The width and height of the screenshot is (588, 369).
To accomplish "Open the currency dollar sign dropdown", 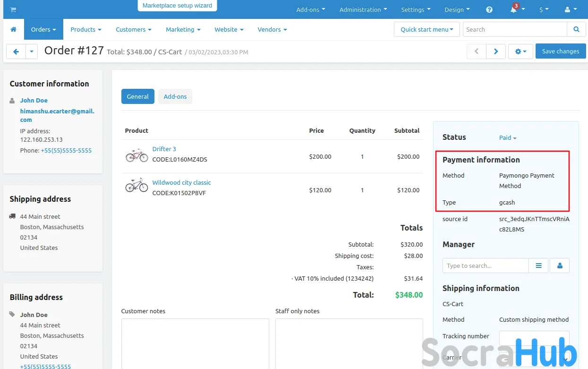I will [544, 9].
